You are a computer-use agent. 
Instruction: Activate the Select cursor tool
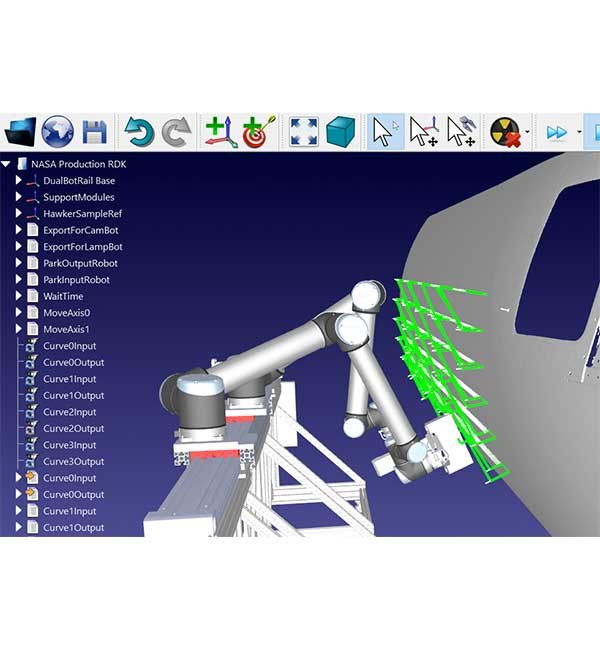(385, 131)
